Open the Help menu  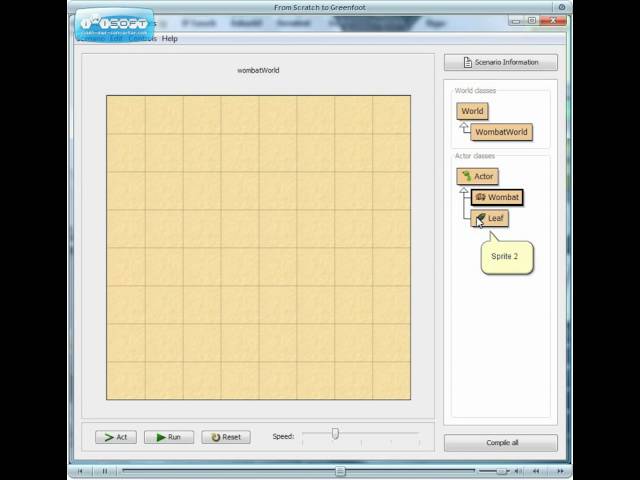coord(169,38)
